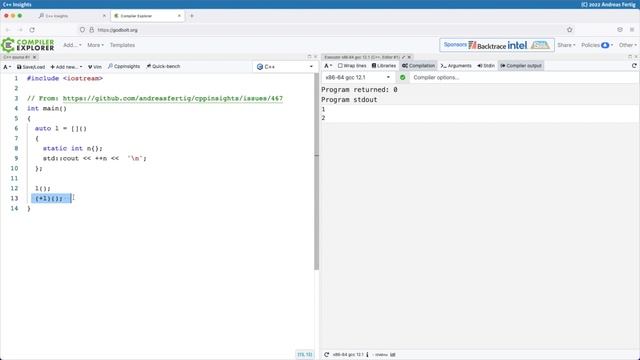The width and height of the screenshot is (640, 360).
Task: Click the Pocket icon in browser toolbar
Action: pyautogui.click(x=620, y=30)
